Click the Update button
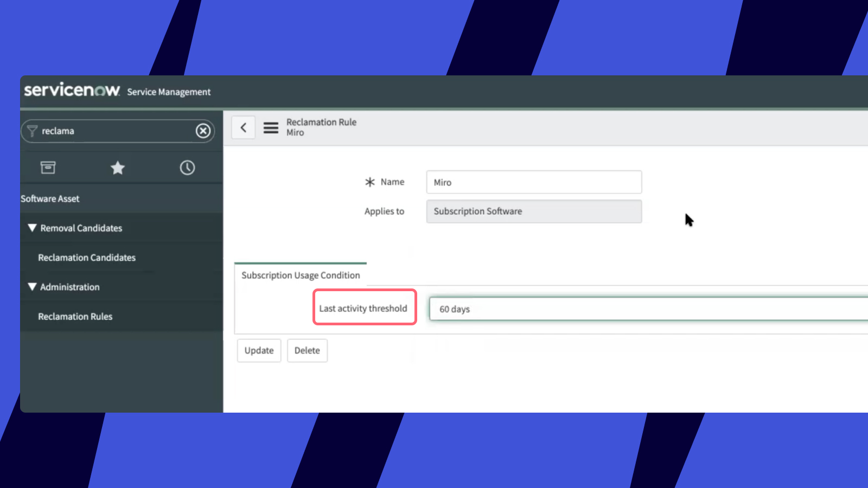 click(259, 350)
